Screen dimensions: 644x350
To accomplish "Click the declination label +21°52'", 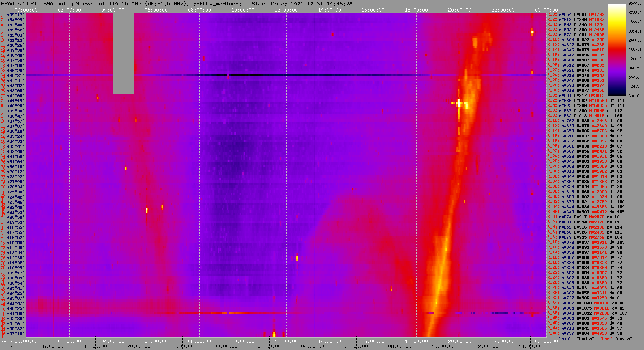I will (x=15, y=212).
